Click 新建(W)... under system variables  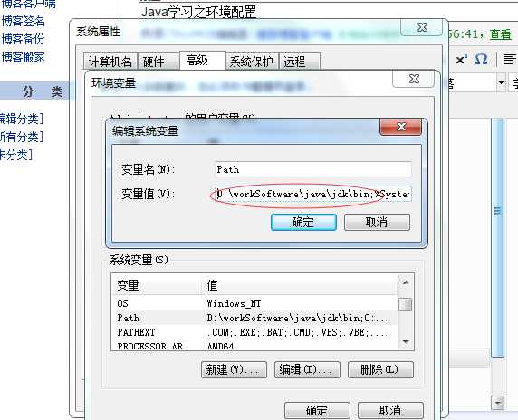pos(234,369)
